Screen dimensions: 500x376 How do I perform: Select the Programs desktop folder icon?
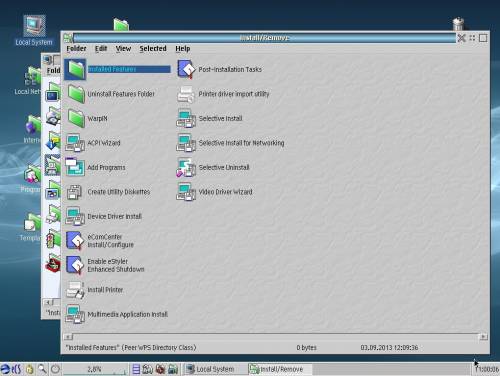coord(32,175)
